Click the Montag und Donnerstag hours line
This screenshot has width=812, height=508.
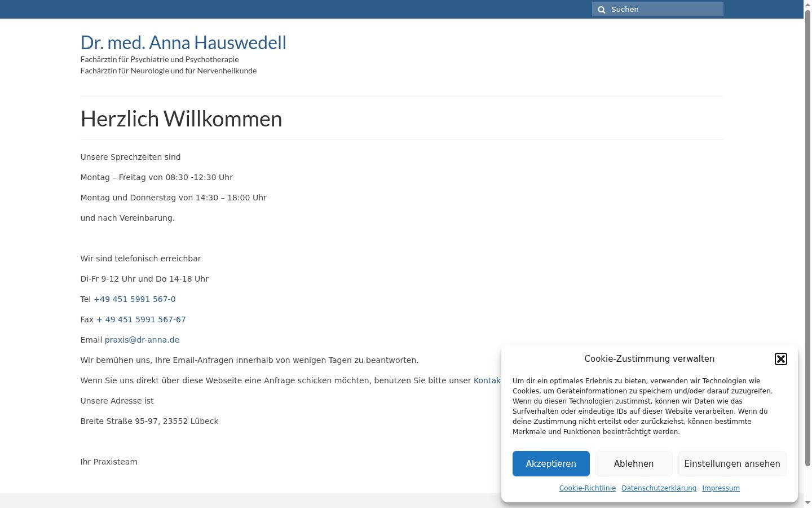(x=174, y=198)
